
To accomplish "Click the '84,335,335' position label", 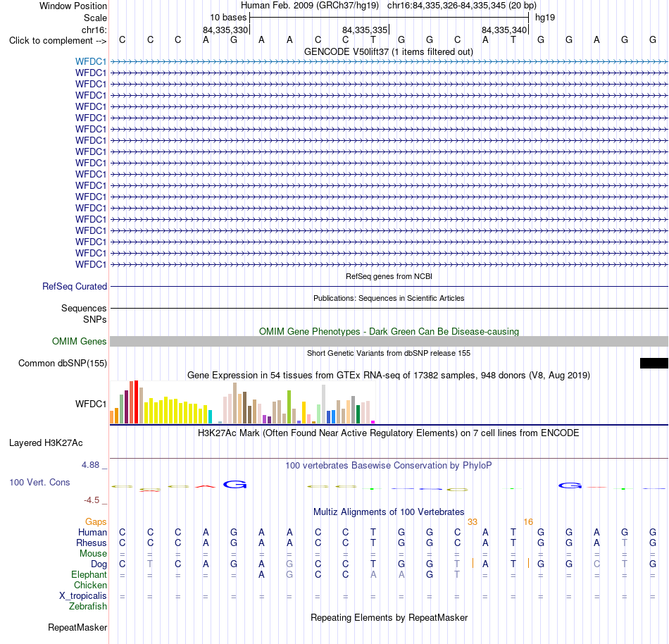I will [x=365, y=30].
